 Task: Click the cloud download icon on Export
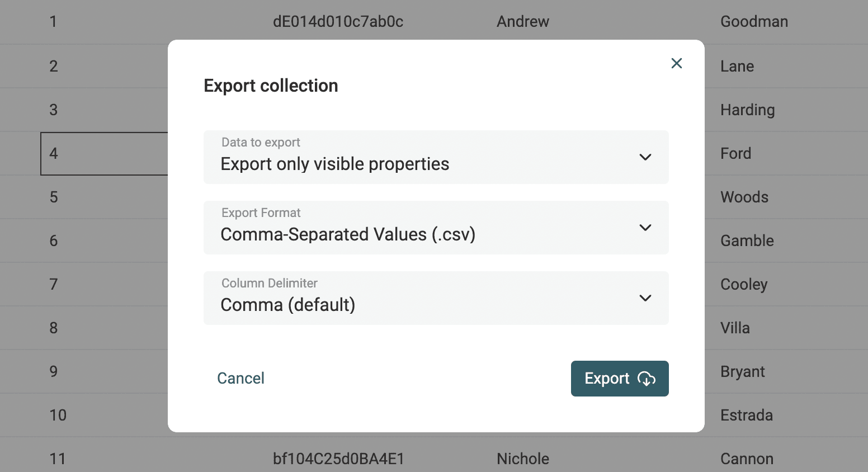pos(647,379)
